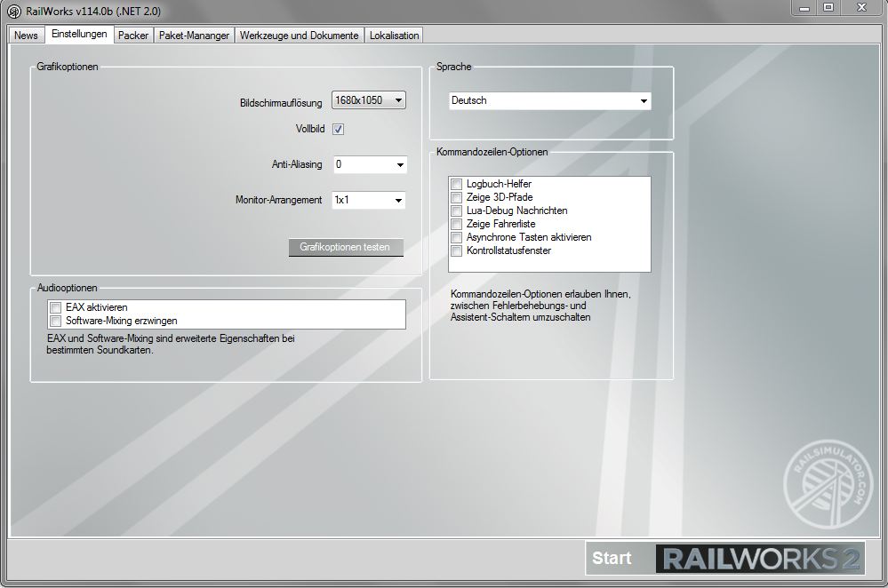Open the Packer tab
The image size is (888, 588).
point(133,36)
